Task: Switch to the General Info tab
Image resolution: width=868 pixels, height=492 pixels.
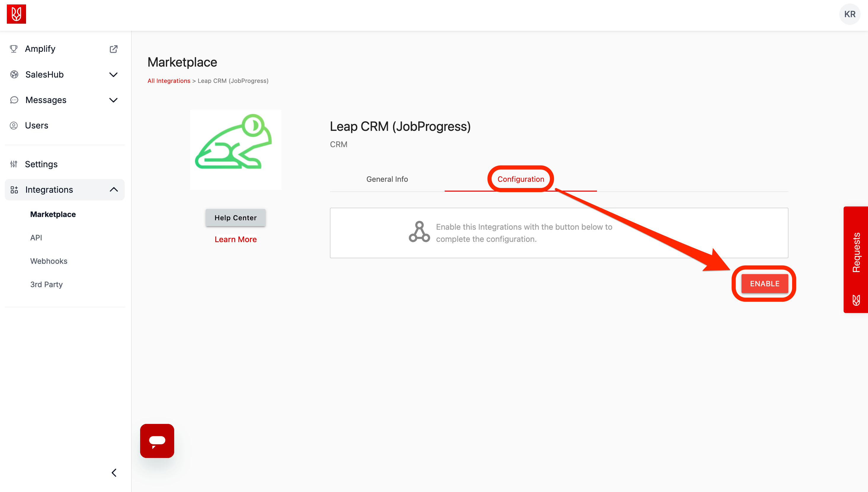Action: point(387,179)
